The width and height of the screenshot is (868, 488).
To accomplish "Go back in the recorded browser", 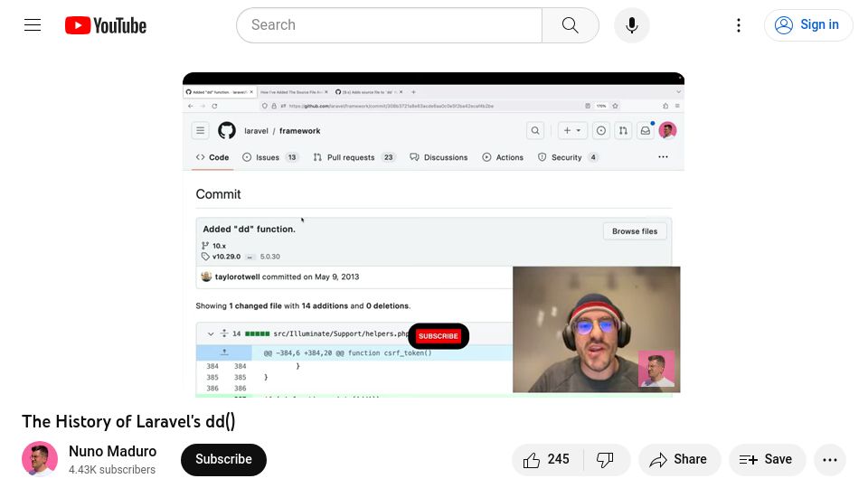I will coord(191,106).
